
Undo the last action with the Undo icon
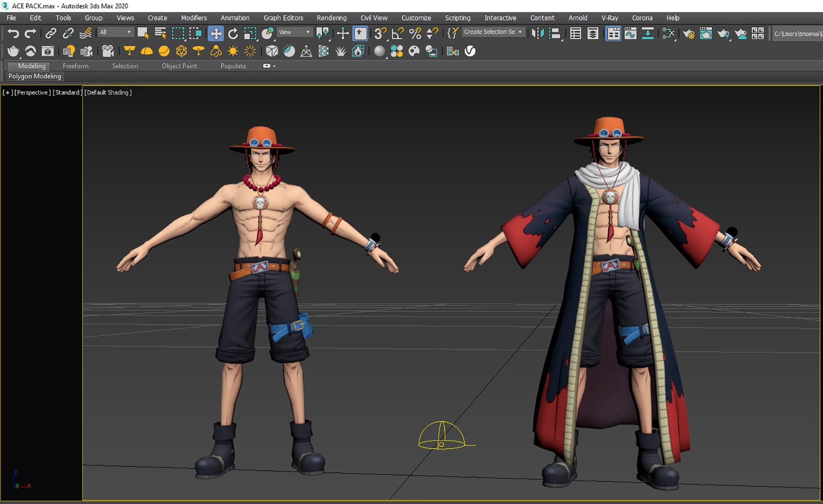(x=14, y=33)
